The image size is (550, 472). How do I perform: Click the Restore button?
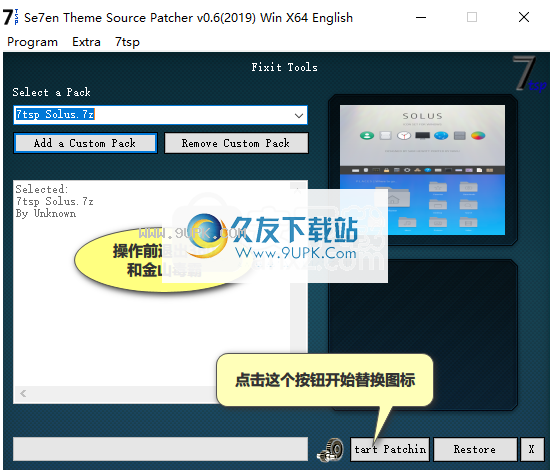tap(475, 449)
